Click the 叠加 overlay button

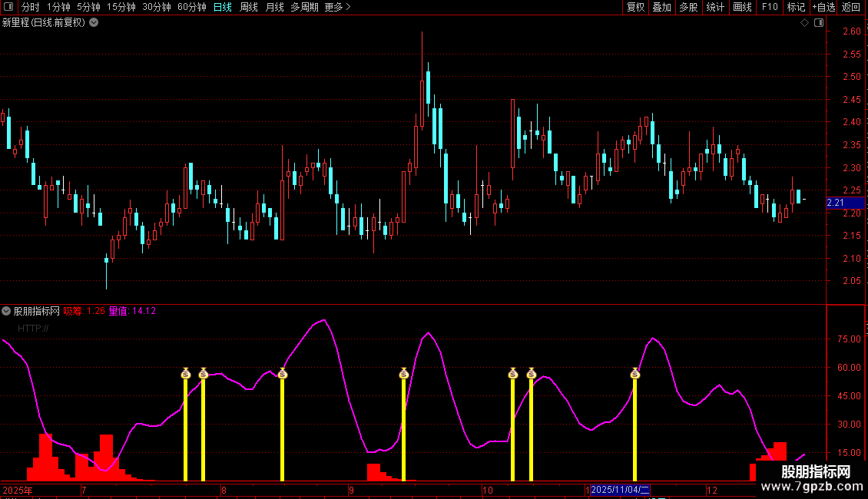click(x=661, y=7)
